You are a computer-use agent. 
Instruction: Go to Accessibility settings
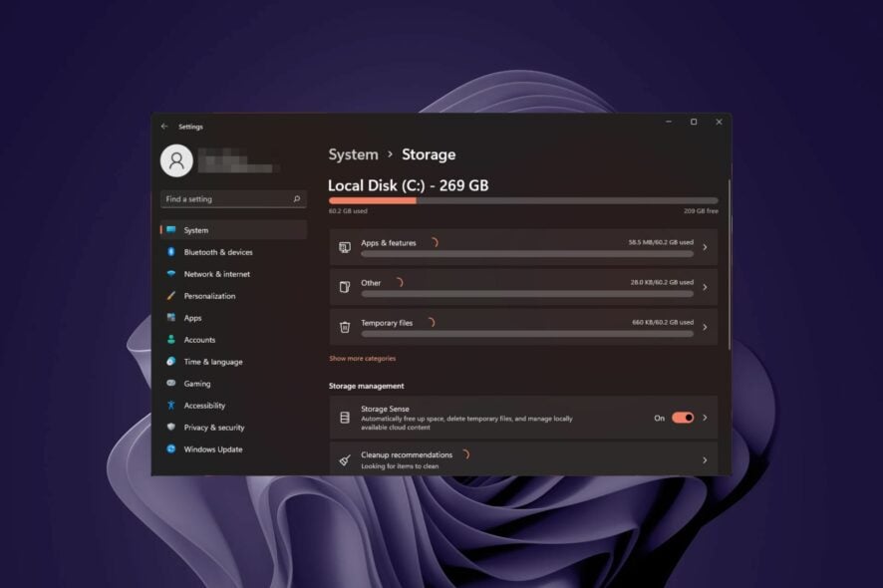[233, 405]
